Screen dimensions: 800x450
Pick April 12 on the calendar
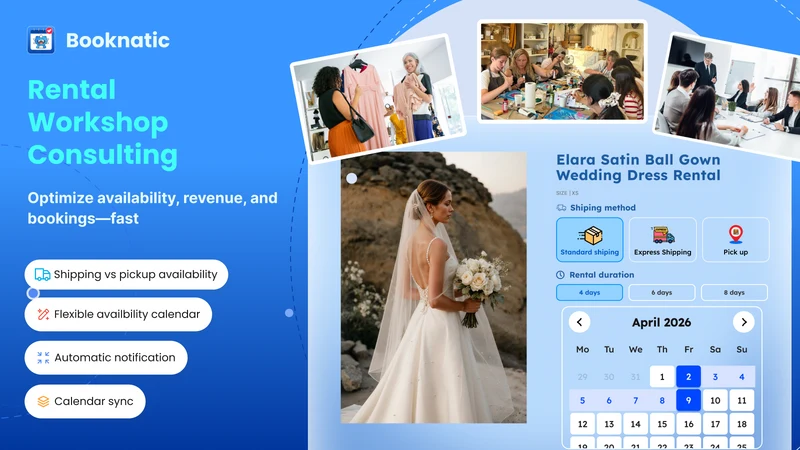(583, 424)
